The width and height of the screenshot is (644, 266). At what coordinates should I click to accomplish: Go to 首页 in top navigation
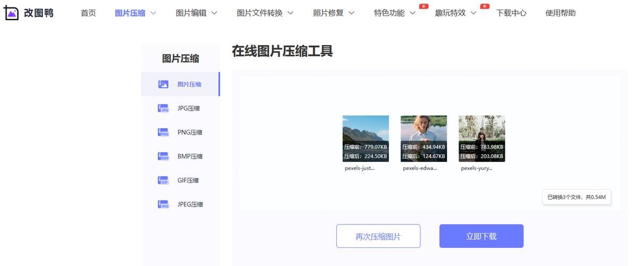(88, 13)
